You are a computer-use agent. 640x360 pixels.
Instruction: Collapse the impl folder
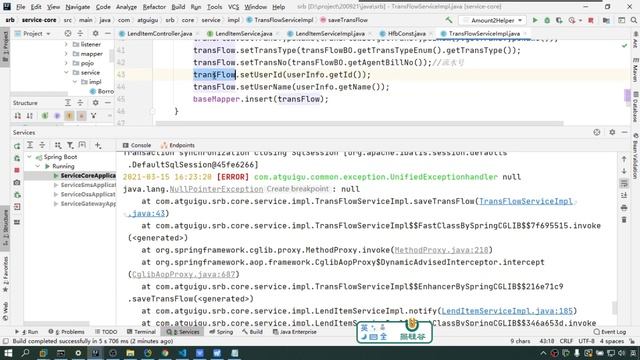[x=75, y=82]
